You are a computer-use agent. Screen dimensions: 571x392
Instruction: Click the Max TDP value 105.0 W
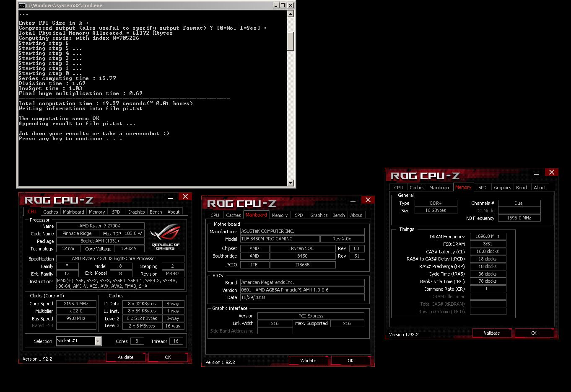pos(133,233)
